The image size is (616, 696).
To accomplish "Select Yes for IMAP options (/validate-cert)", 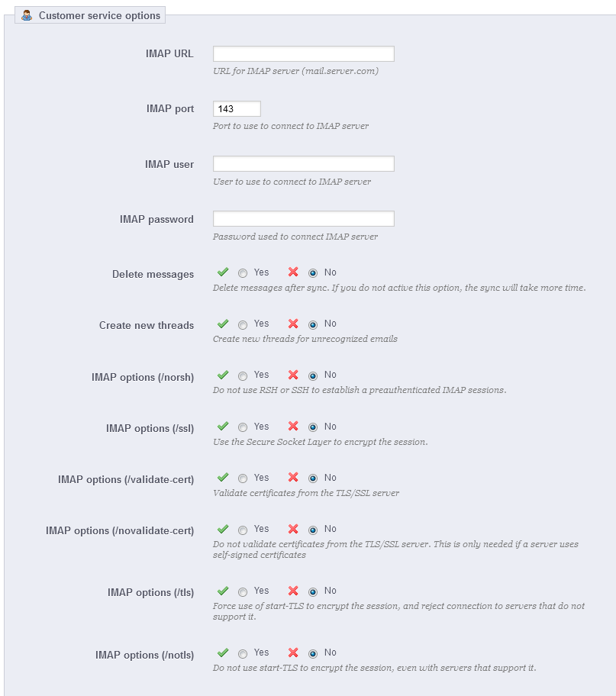I will 243,478.
